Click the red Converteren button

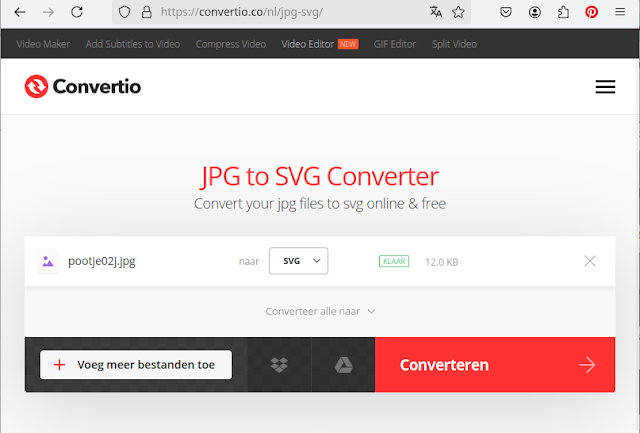[x=495, y=364]
